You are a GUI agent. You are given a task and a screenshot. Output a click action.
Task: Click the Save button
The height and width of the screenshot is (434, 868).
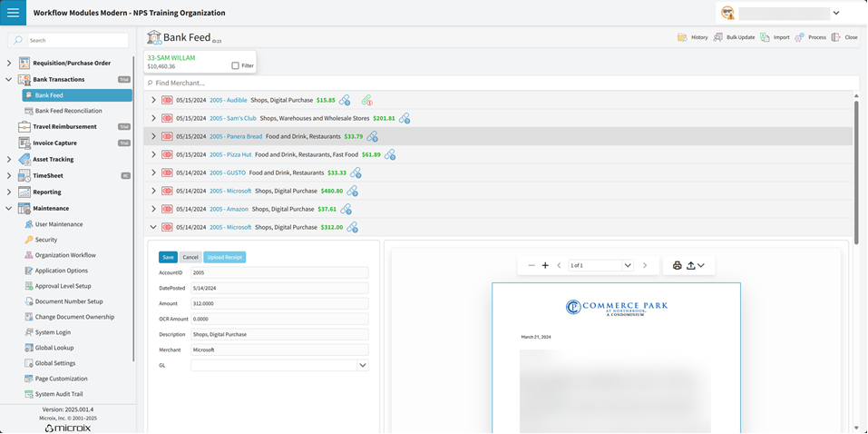click(168, 257)
